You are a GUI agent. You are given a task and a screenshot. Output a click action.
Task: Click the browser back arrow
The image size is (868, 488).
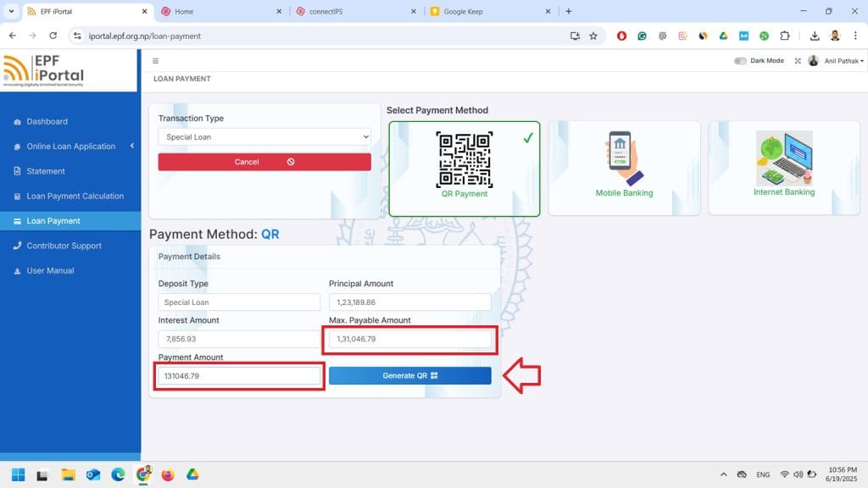tap(12, 36)
